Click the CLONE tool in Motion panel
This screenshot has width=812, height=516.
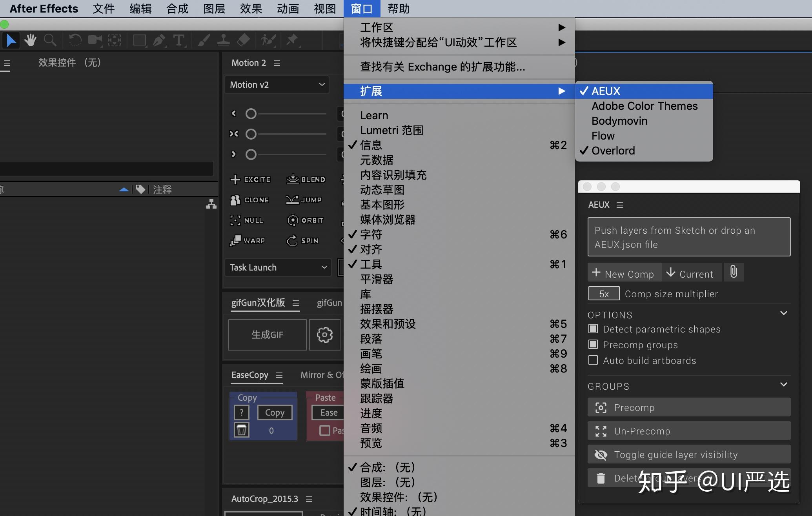click(250, 200)
